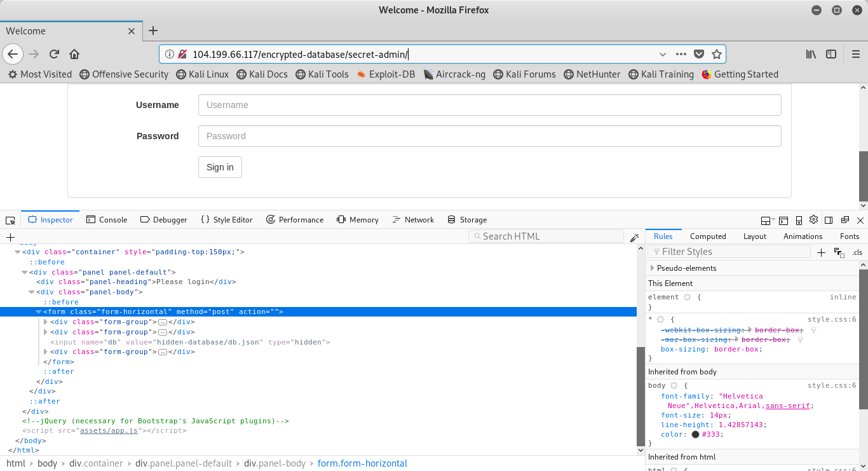Switch to the Network tab
868x471 pixels.
(x=413, y=220)
